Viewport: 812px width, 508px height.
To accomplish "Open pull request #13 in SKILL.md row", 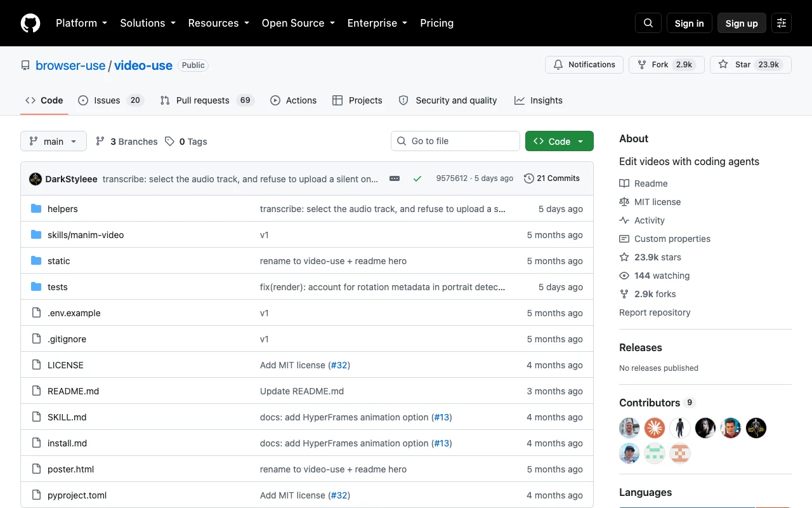I will tap(442, 417).
